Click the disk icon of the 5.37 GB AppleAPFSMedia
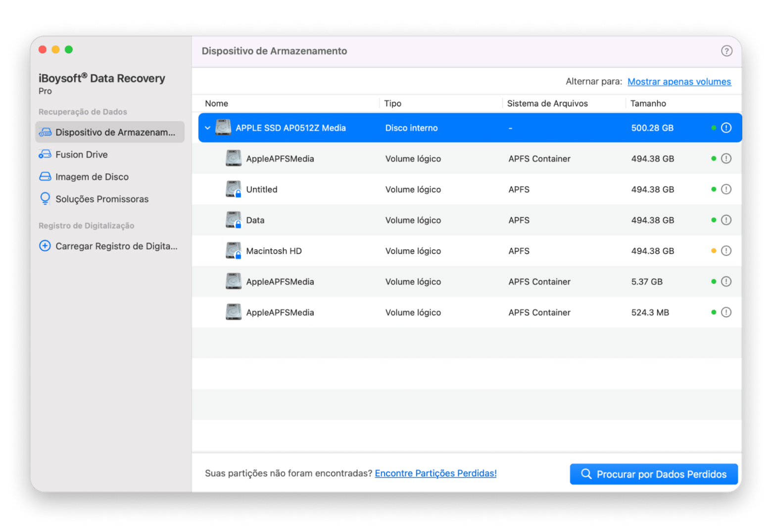Viewport: 772px width, 532px height. tap(234, 281)
